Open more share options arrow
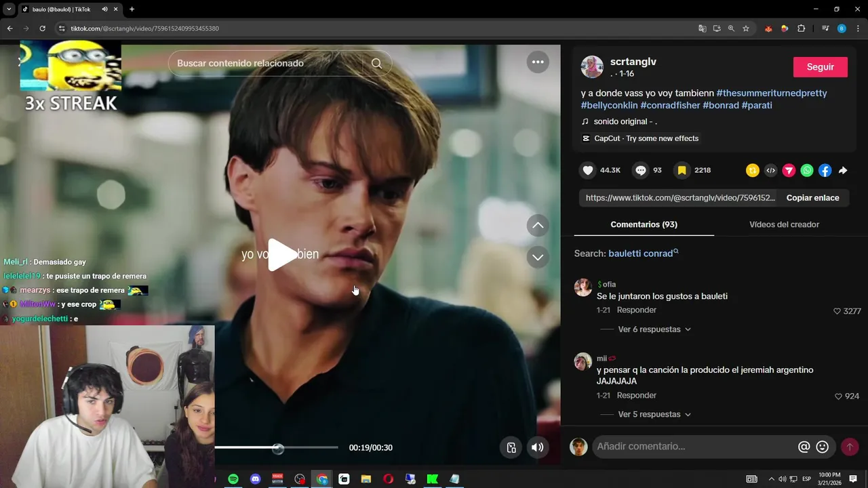The width and height of the screenshot is (868, 488). [x=843, y=171]
